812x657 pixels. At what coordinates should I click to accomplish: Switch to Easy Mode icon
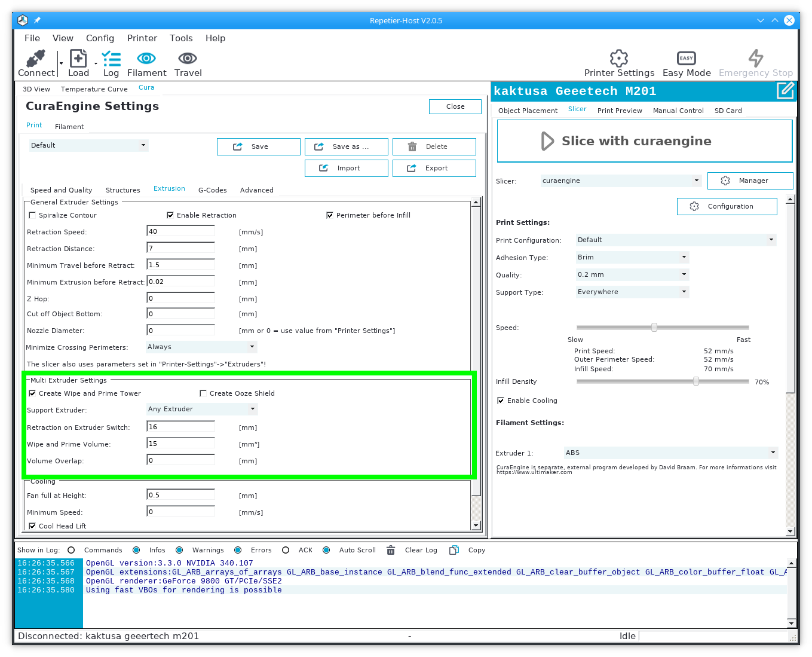pyautogui.click(x=687, y=58)
